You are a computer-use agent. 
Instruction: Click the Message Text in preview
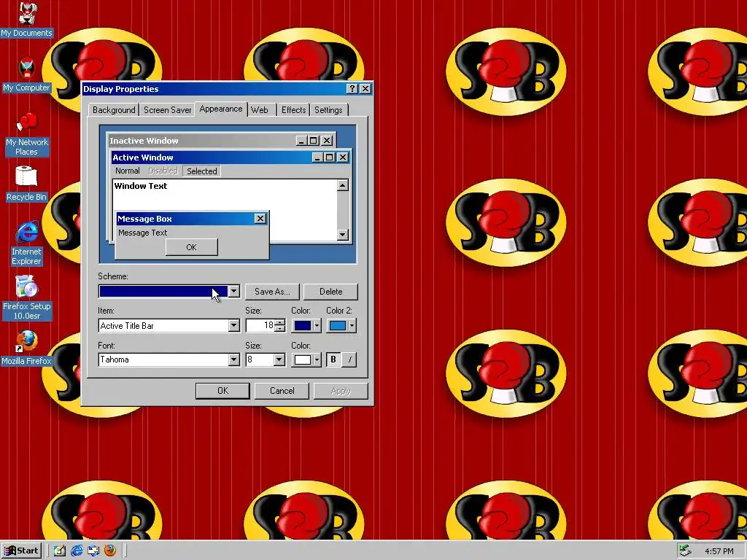tap(142, 233)
